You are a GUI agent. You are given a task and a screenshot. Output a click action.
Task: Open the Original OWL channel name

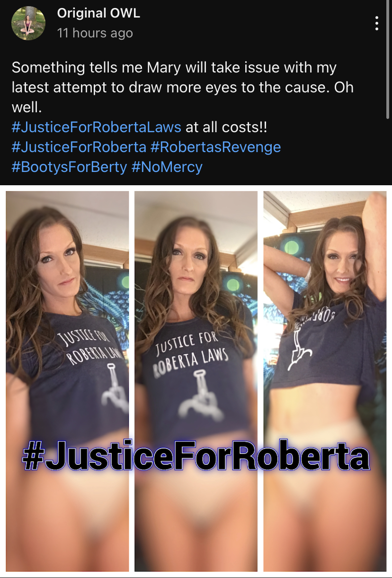(98, 13)
